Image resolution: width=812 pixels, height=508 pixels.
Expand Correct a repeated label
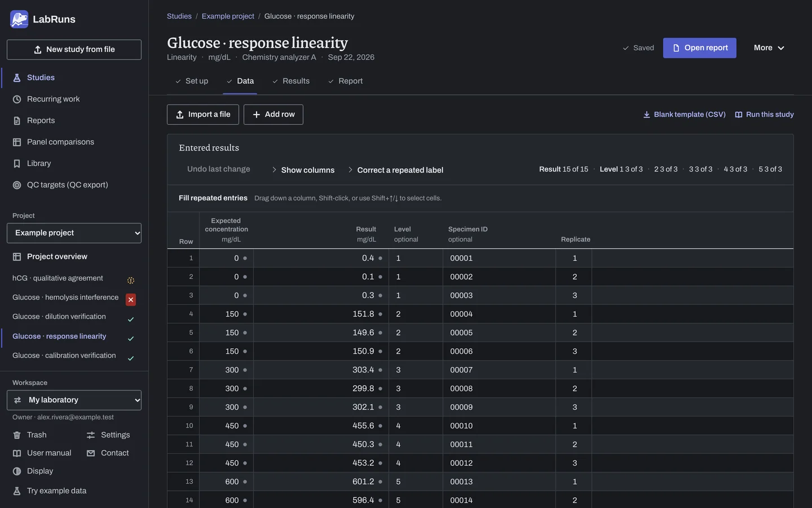pyautogui.click(x=395, y=170)
